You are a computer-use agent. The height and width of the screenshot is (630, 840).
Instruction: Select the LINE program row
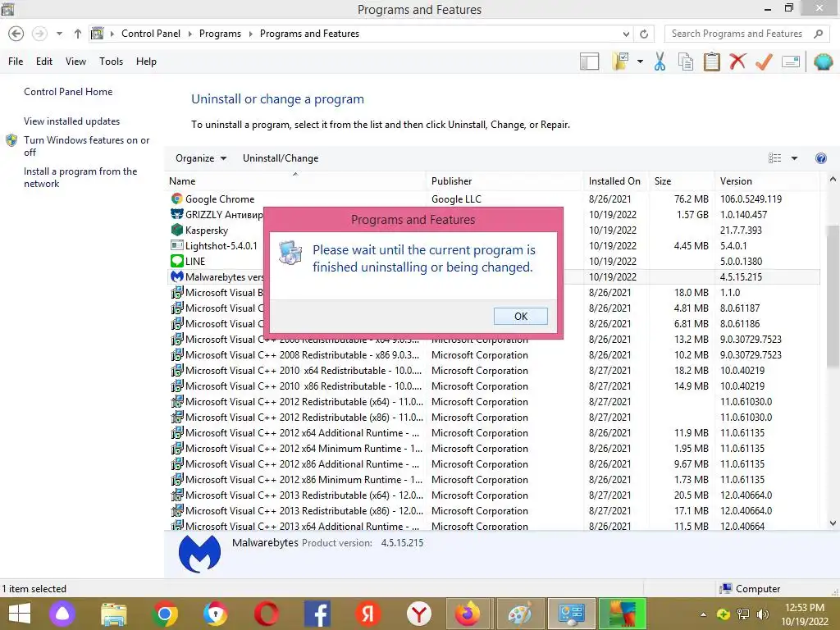pos(495,261)
